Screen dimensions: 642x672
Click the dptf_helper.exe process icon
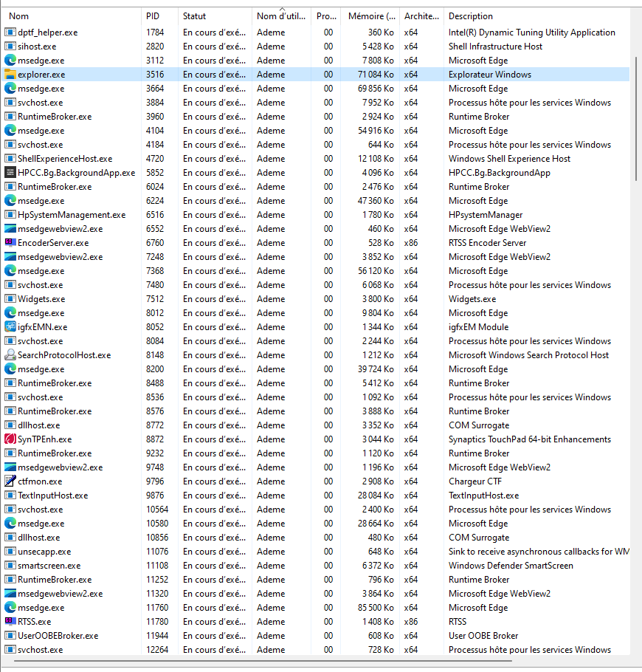tap(10, 32)
